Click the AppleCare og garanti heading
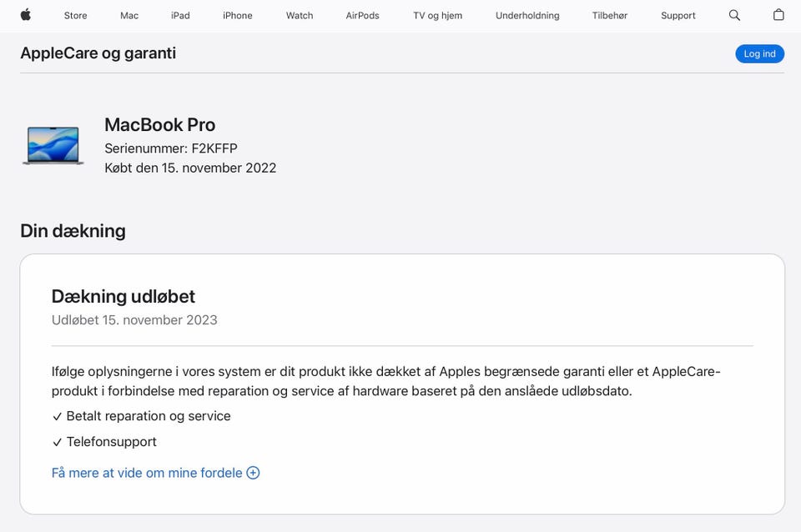 pos(98,53)
